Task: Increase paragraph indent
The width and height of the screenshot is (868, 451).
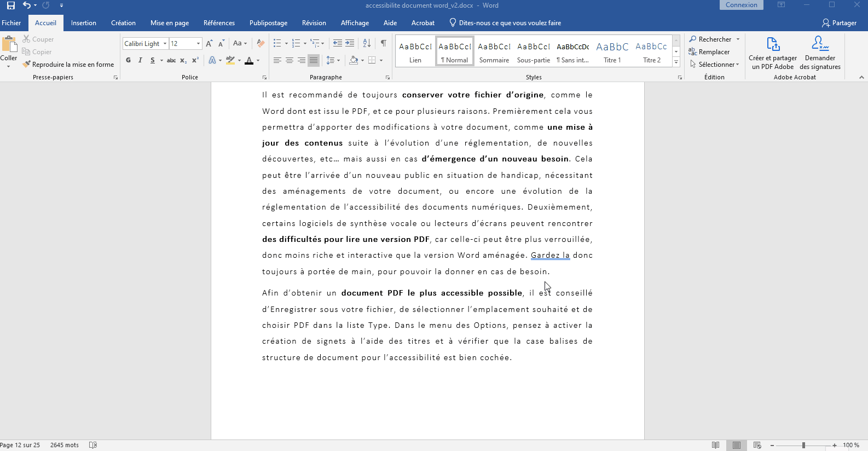Action: (350, 44)
